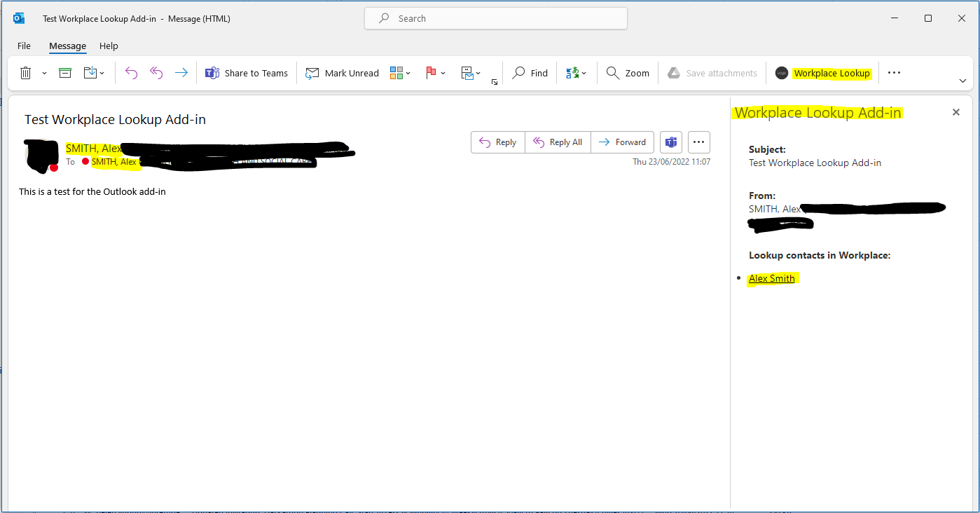Close the Workplace Lookup Add-in pane
Image resolution: width=980 pixels, height=513 pixels.
[x=956, y=112]
